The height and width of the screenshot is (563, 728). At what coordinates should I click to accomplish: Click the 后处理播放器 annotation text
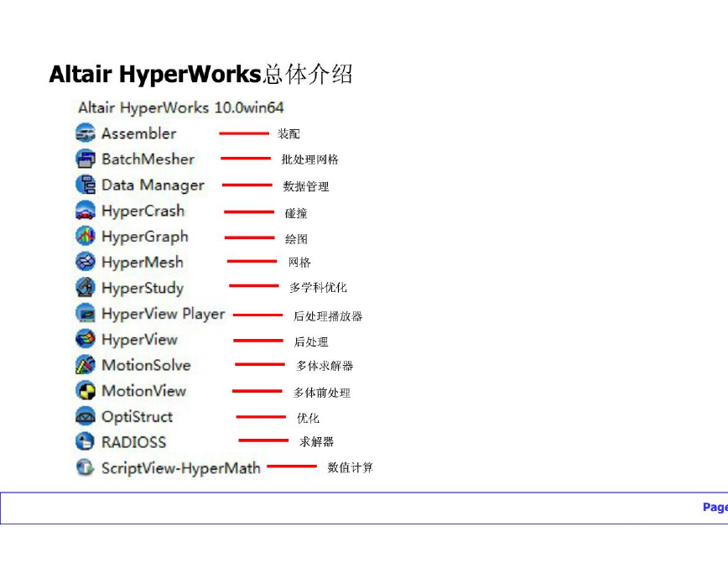point(328,316)
